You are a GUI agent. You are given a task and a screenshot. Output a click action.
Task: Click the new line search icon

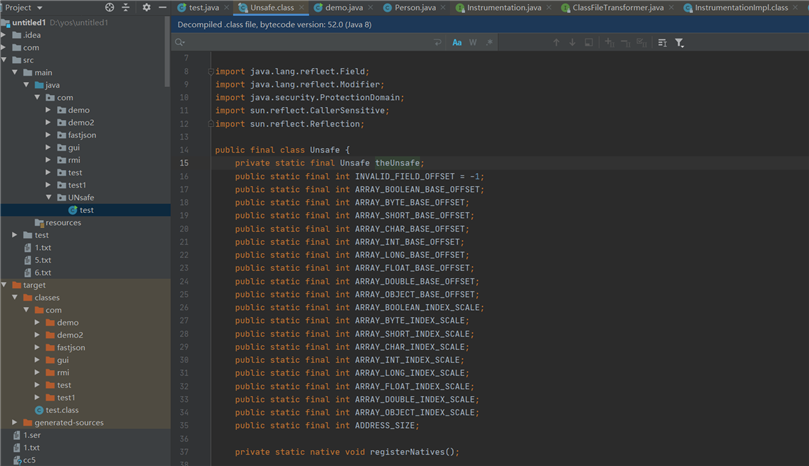[x=438, y=42]
